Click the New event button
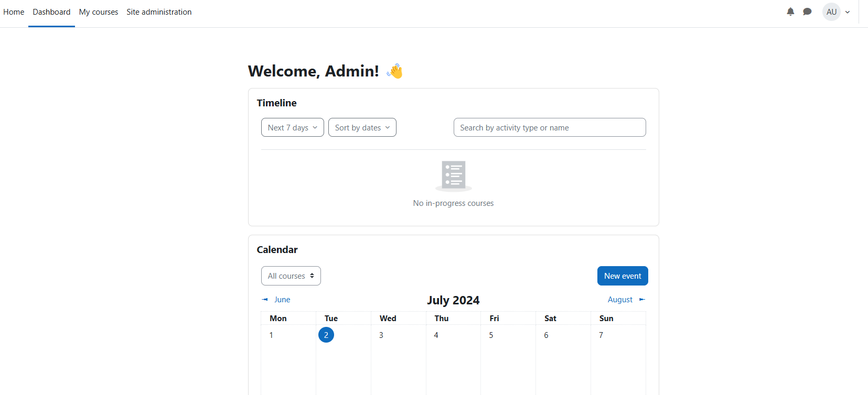Viewport: 868px width, 395px height. click(623, 276)
